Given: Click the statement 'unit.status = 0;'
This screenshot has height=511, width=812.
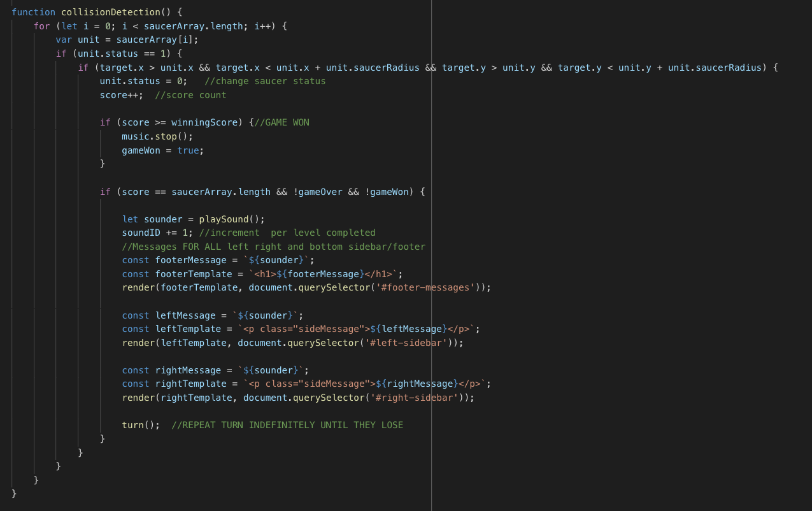Looking at the screenshot, I should pyautogui.click(x=144, y=81).
